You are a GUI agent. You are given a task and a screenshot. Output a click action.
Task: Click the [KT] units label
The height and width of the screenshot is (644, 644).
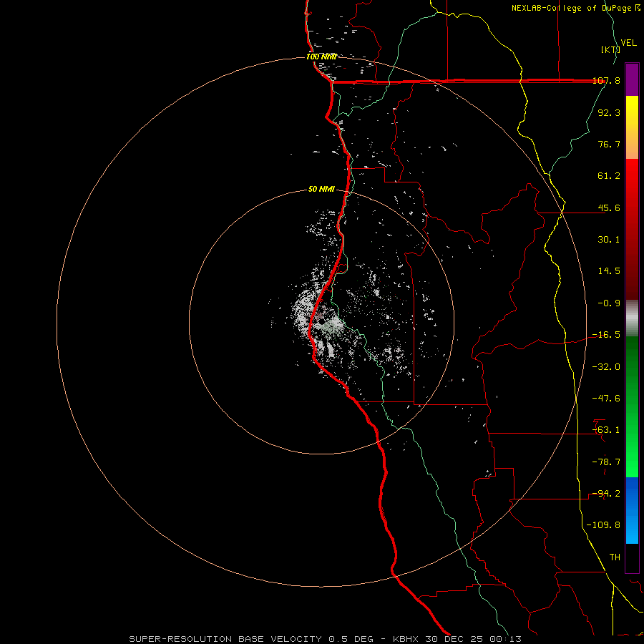pyautogui.click(x=610, y=49)
